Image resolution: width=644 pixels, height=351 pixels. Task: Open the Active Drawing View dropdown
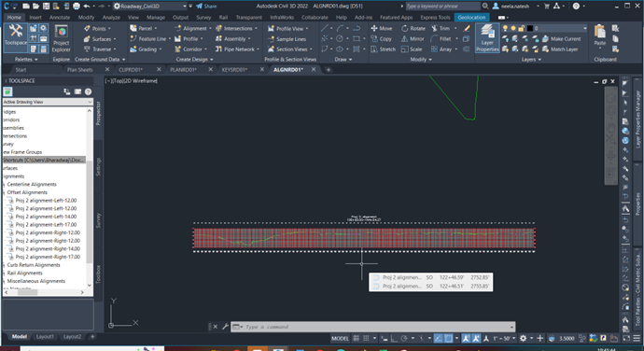pyautogui.click(x=48, y=102)
